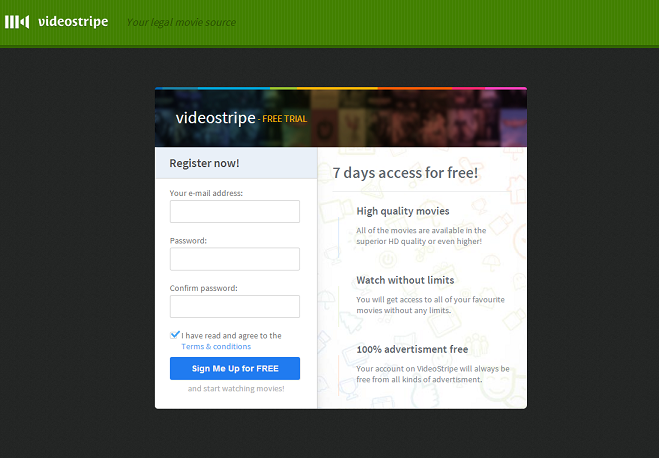Open the Terms & conditions link
This screenshot has height=458, width=659.
[x=216, y=346]
